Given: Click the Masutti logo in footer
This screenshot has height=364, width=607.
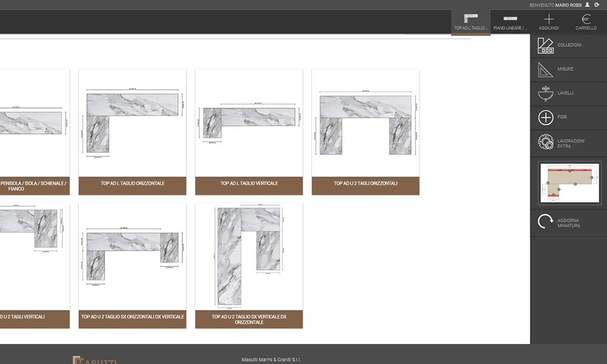Looking at the screenshot, I should pyautogui.click(x=95, y=360).
